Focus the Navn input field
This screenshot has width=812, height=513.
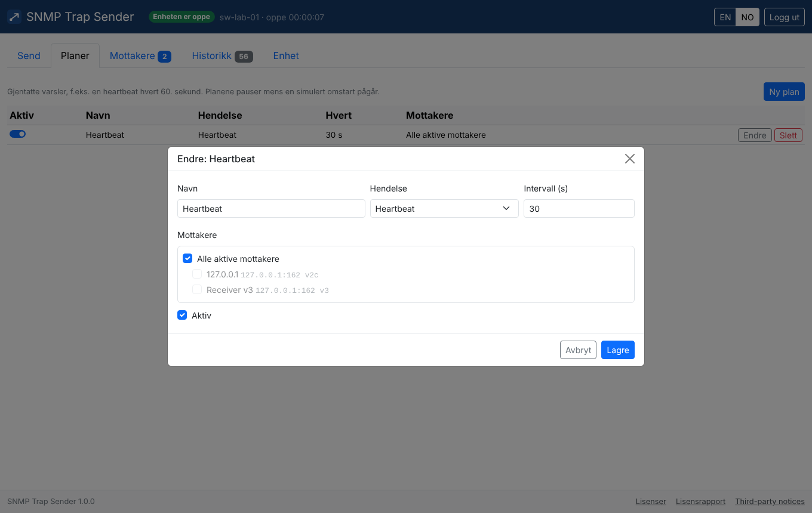click(x=271, y=209)
